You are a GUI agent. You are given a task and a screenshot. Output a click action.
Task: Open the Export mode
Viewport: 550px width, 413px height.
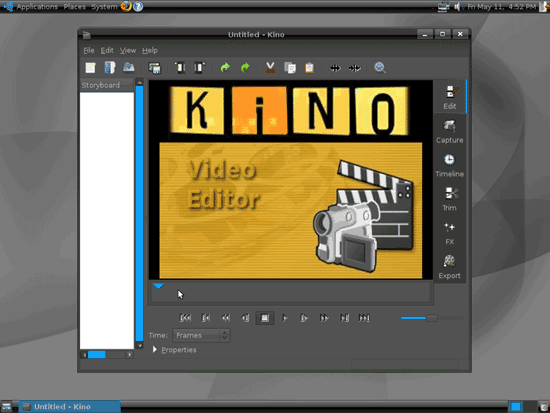click(x=450, y=267)
